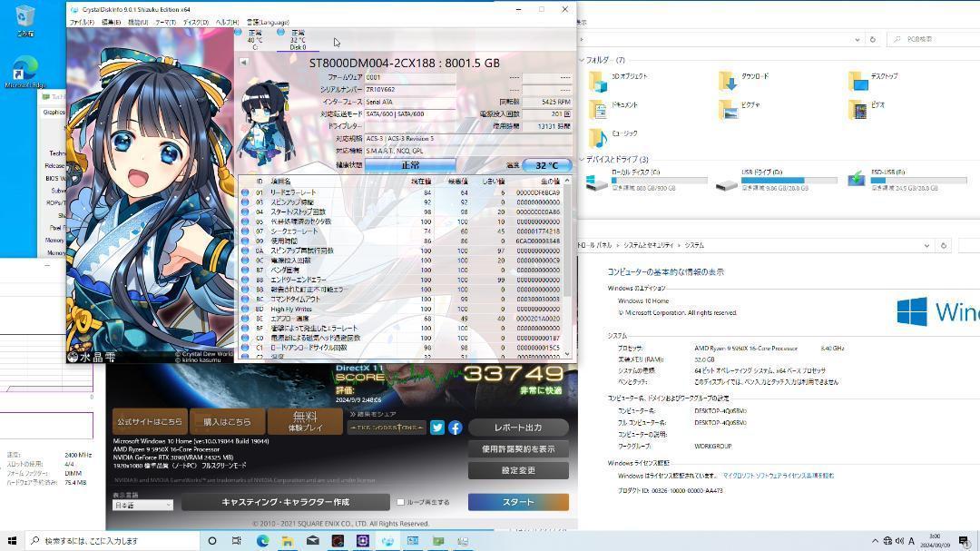This screenshot has height=551, width=980.
Task: Click the previous disk arrow button
Action: (243, 62)
